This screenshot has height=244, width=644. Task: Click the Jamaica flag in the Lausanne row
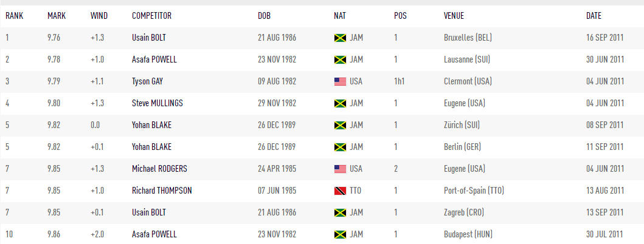click(x=340, y=59)
